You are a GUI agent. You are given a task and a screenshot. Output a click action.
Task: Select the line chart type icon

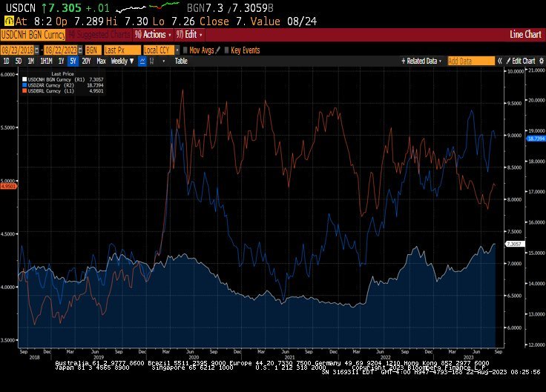pyautogui.click(x=142, y=62)
